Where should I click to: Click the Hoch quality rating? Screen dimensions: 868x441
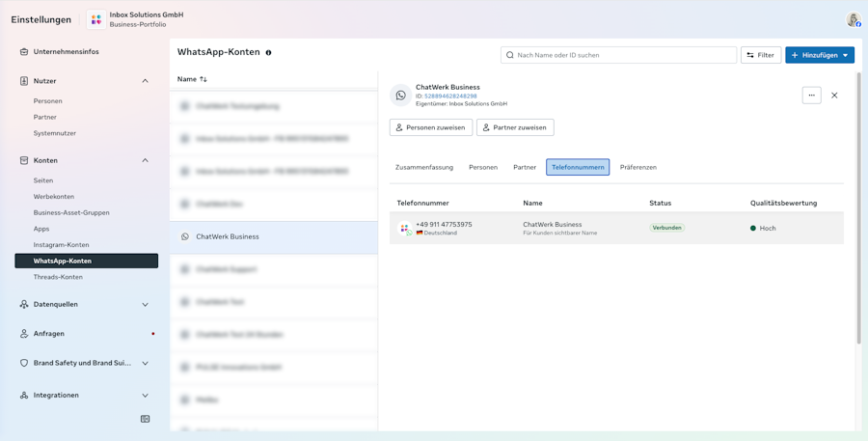click(x=763, y=229)
